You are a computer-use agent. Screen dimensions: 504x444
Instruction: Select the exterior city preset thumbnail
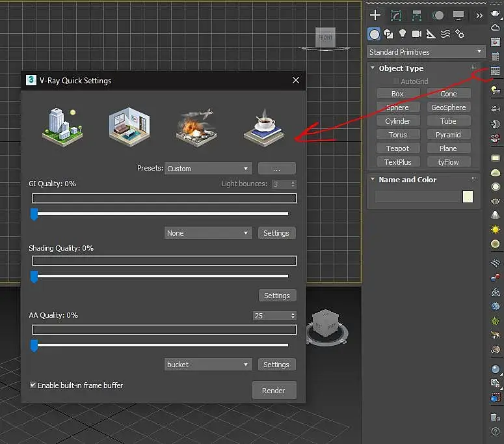point(62,127)
